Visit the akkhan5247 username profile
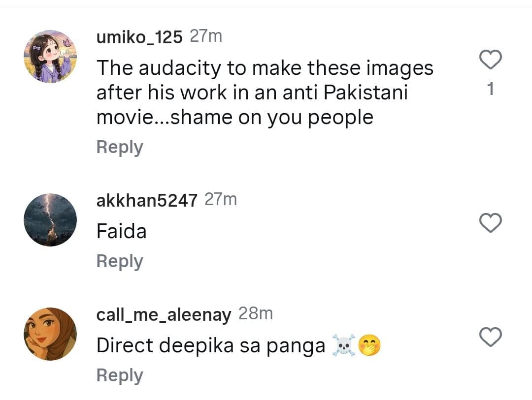 pos(147,200)
